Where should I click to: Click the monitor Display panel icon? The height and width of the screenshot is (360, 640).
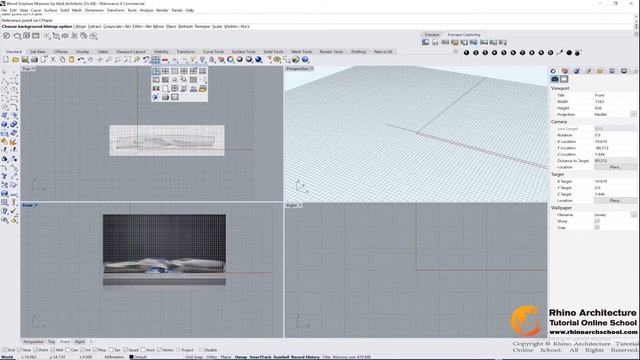coord(624,71)
